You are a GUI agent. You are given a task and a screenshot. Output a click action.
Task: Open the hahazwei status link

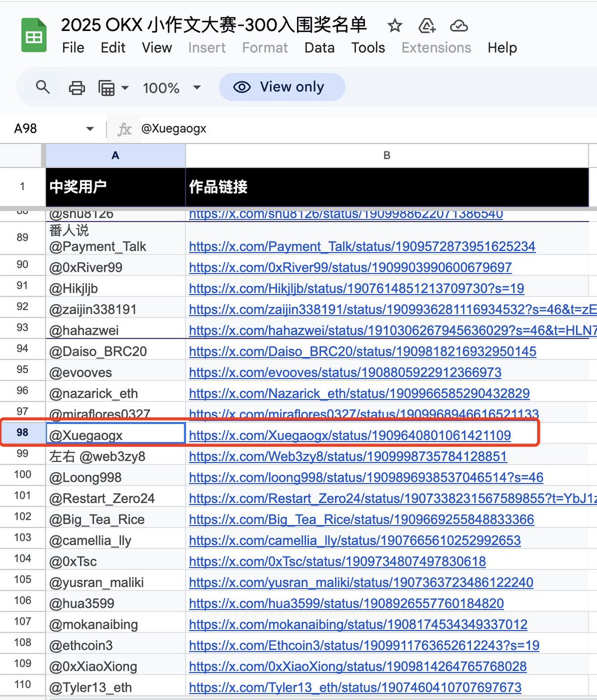point(393,330)
